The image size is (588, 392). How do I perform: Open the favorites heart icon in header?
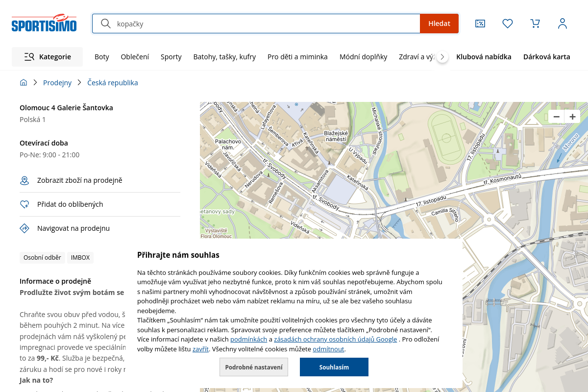[x=508, y=24]
